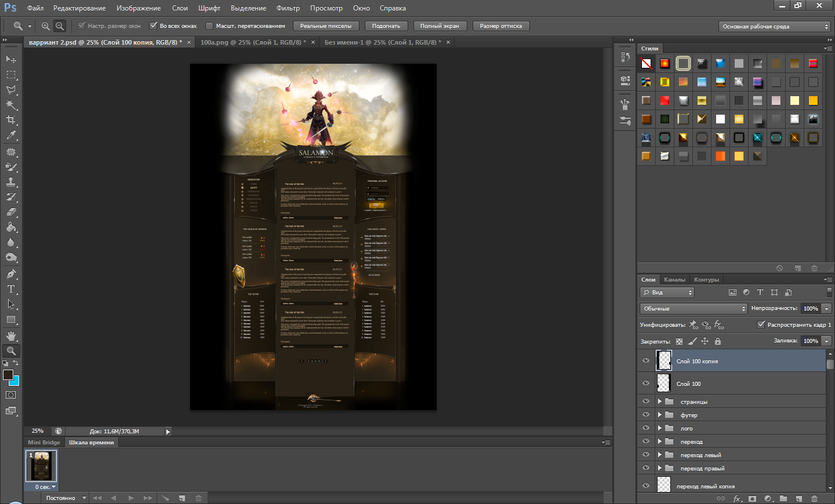The width and height of the screenshot is (835, 504).
Task: Click the fx layer style icon at panel bottom
Action: click(737, 498)
